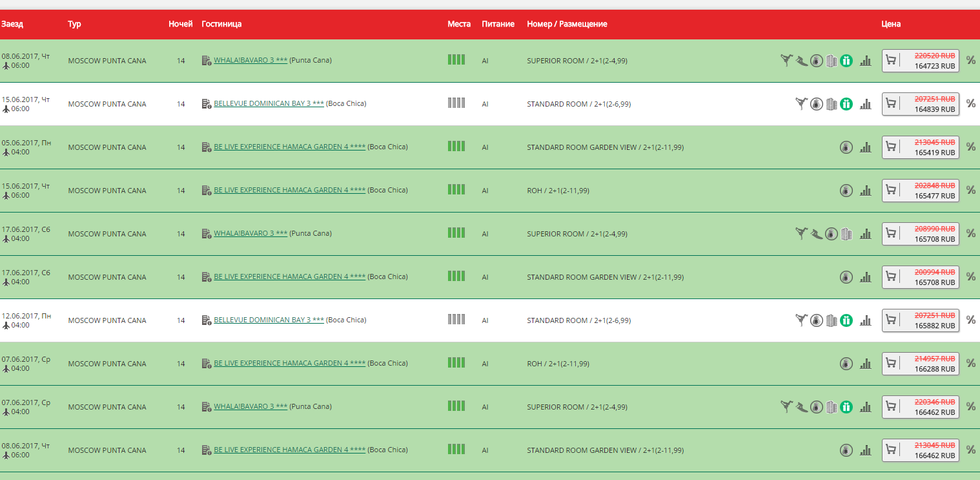Sort by the Заезд column header
The image size is (980, 480).
pos(12,24)
